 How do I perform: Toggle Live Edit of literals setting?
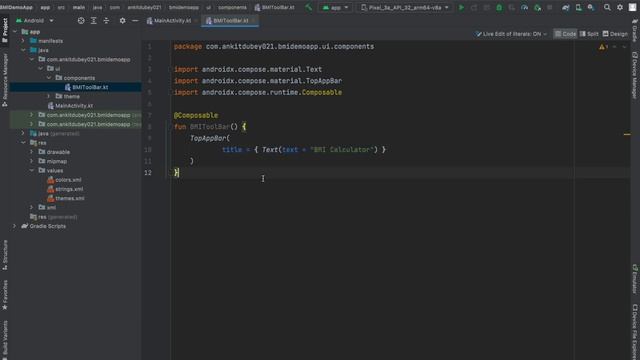511,34
